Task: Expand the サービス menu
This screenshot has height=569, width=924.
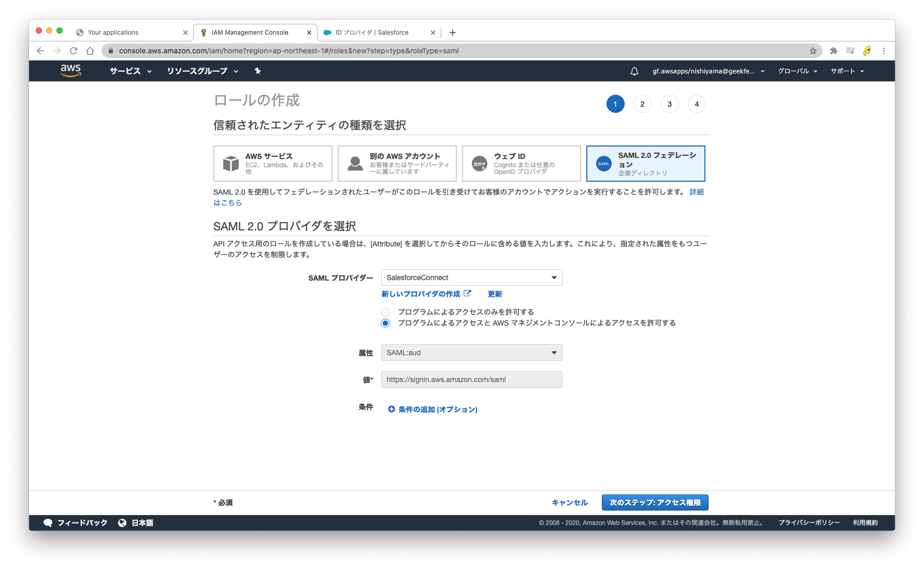Action: [x=131, y=71]
